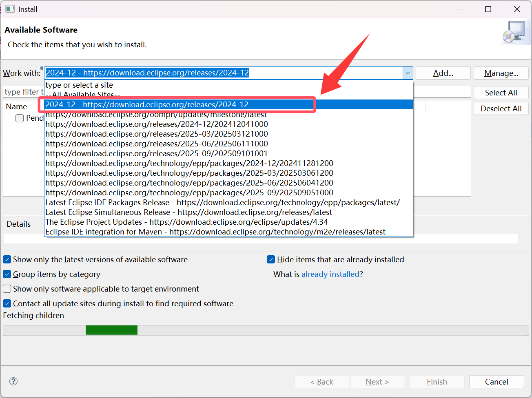
Task: Click the Fetching children progress bar
Action: (266, 330)
